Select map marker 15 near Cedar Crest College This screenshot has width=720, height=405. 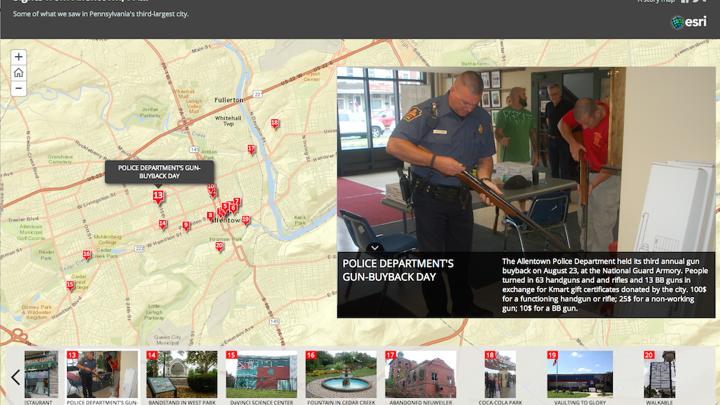[70, 286]
